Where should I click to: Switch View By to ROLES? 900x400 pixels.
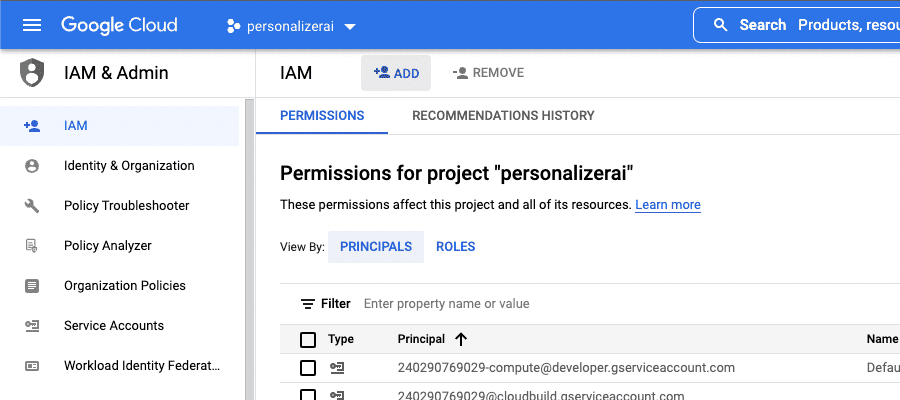(455, 247)
